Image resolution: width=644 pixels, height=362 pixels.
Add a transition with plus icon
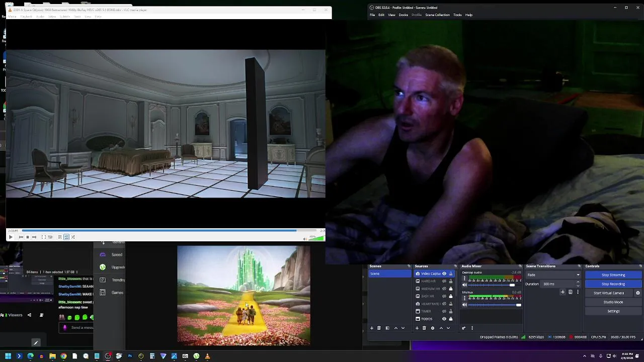point(562,292)
